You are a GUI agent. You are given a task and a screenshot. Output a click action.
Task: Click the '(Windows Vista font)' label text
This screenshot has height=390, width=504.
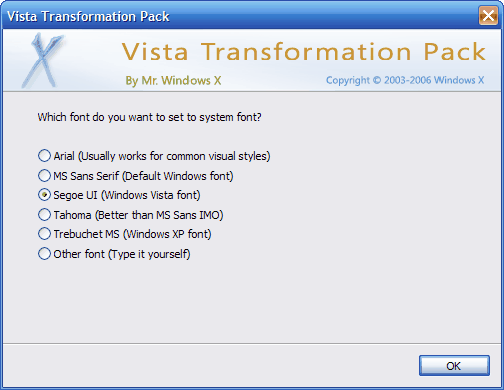(151, 195)
